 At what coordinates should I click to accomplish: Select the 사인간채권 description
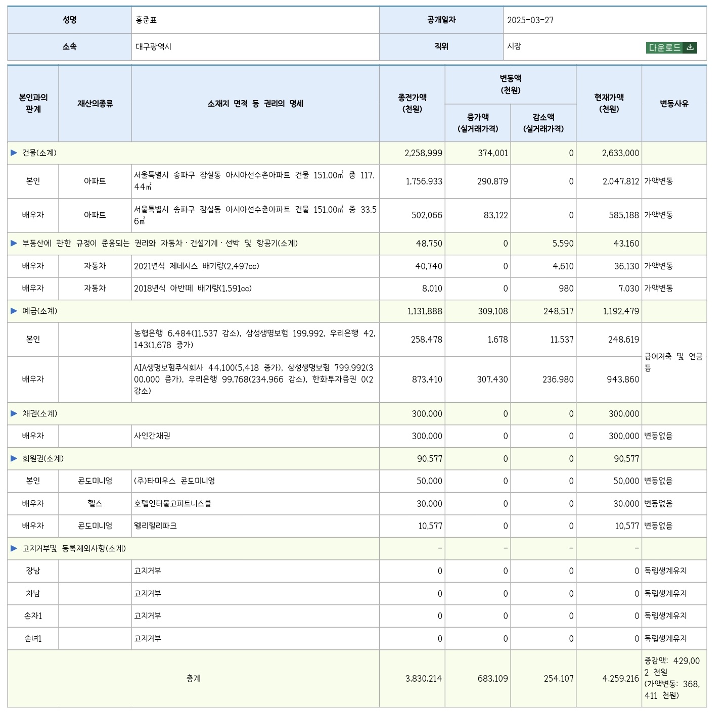[152, 436]
